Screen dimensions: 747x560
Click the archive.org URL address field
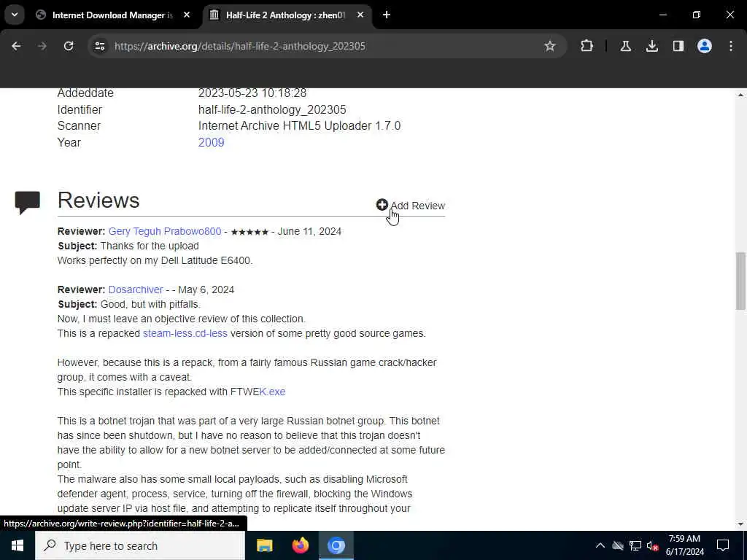(239, 46)
